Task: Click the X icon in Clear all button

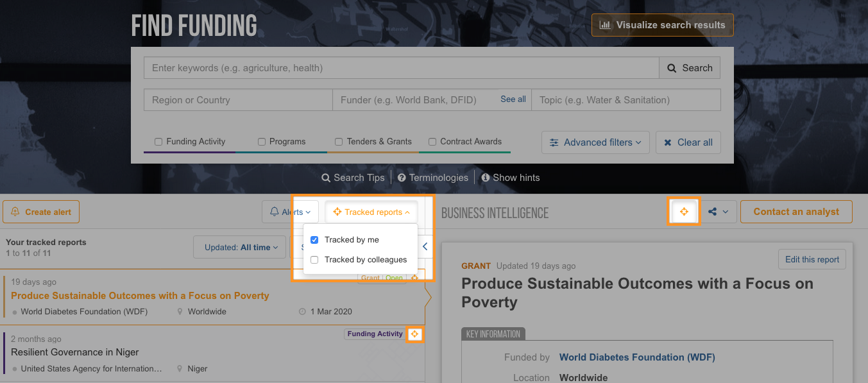Action: click(668, 142)
